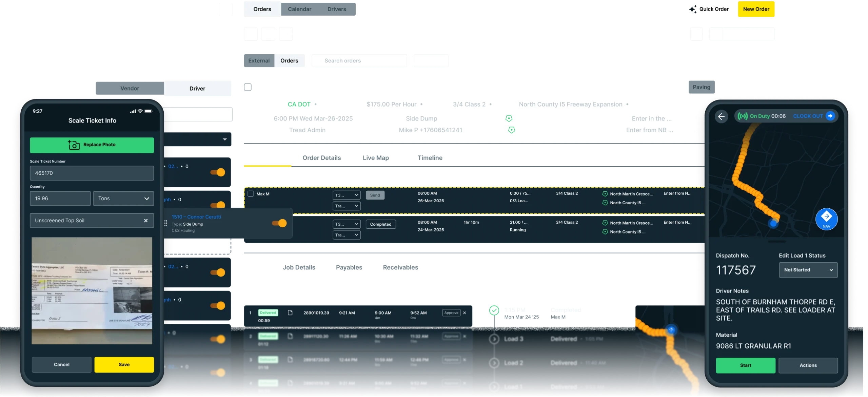The width and height of the screenshot is (868, 397).
Task: Clear the Unscreened Top Soil material field
Action: coord(146,221)
